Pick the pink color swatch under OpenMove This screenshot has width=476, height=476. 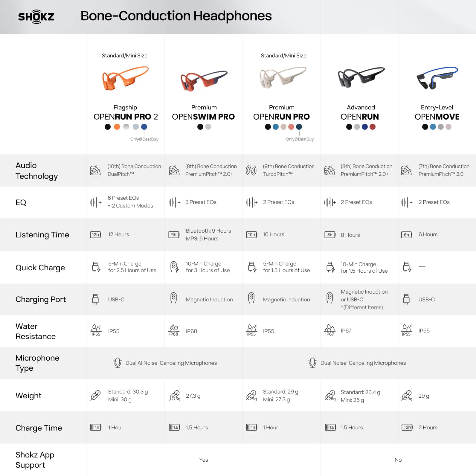click(x=448, y=127)
